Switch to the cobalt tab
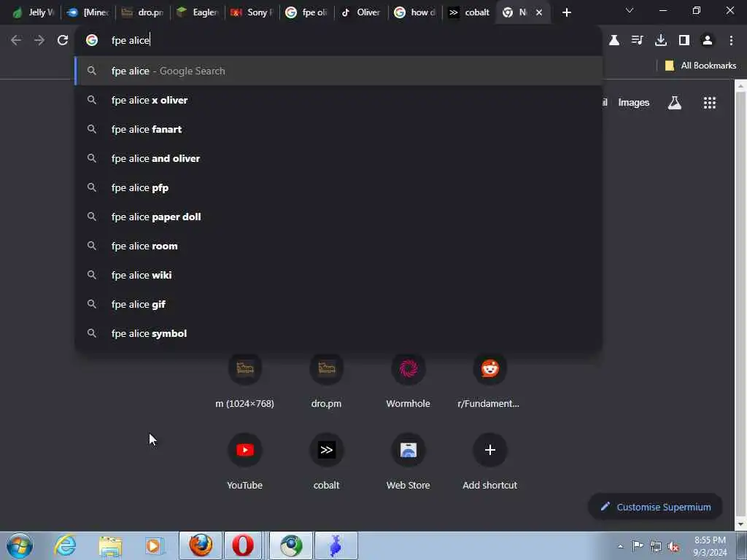The image size is (747, 560). click(469, 12)
